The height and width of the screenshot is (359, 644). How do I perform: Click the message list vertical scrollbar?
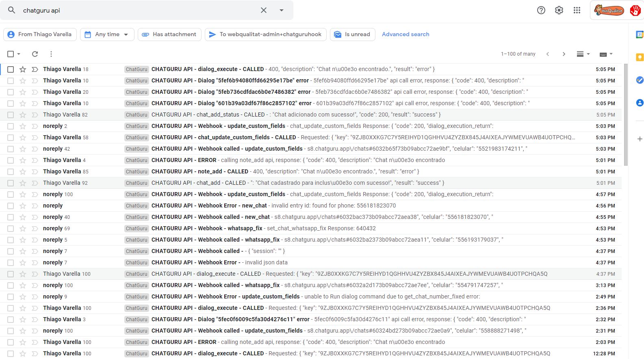[x=626, y=115]
